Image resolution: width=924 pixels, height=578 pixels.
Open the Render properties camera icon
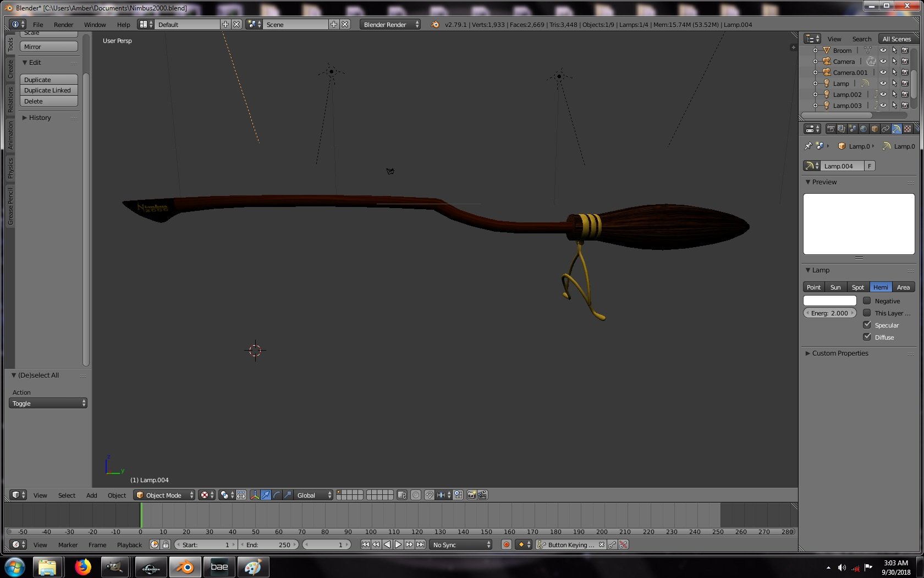pos(831,129)
